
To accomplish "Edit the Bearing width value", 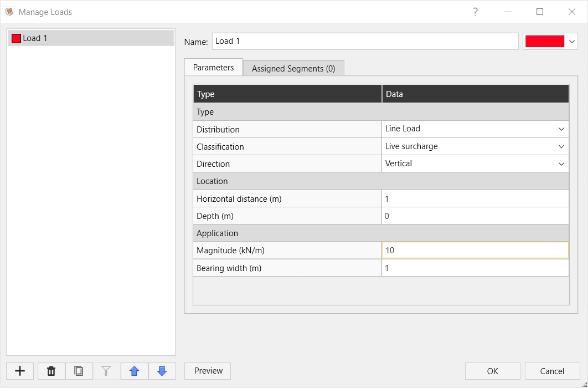I will (x=475, y=268).
